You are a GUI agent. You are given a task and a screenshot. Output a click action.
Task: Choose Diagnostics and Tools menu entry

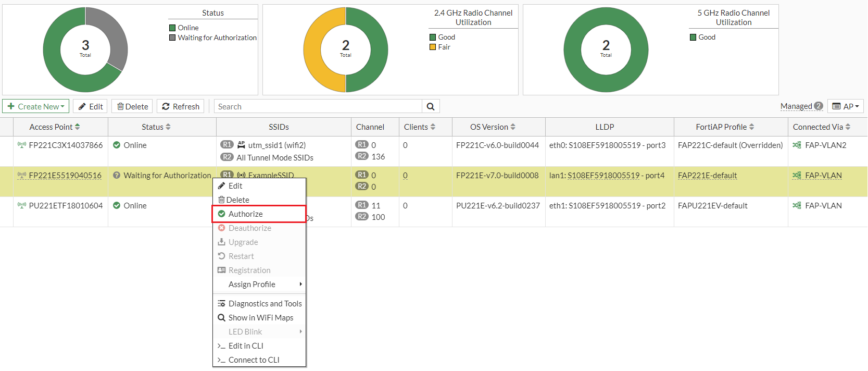click(259, 303)
